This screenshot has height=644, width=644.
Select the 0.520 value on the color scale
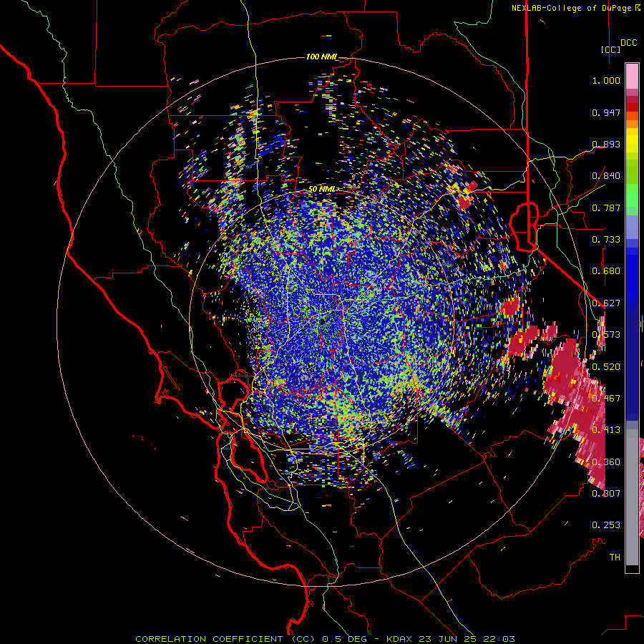click(x=606, y=366)
